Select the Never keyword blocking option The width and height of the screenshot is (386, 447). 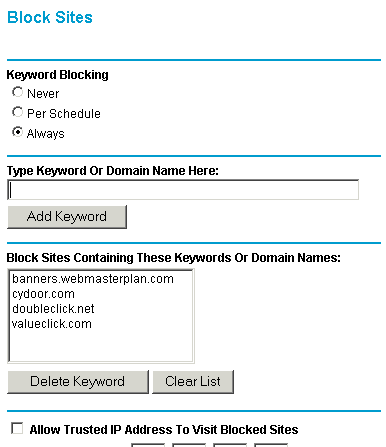click(x=17, y=92)
